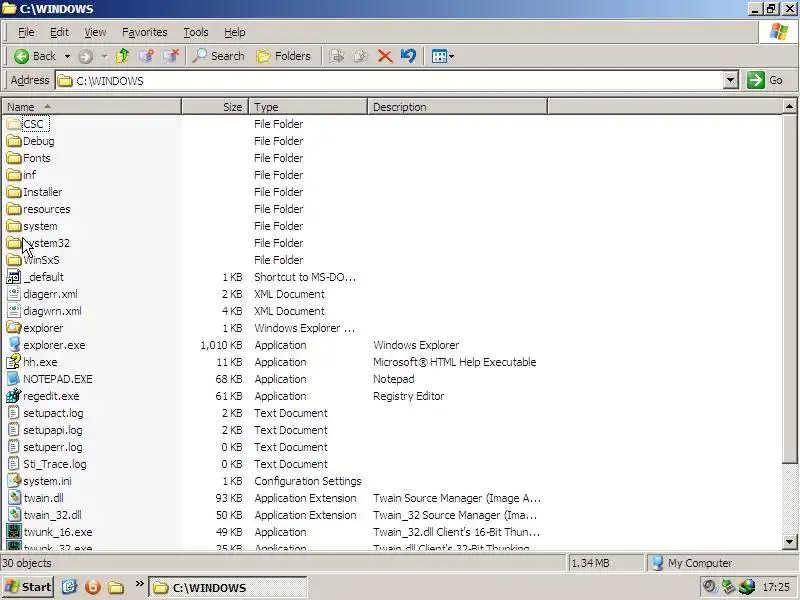
Task: Open the Favorites menu
Action: (144, 32)
